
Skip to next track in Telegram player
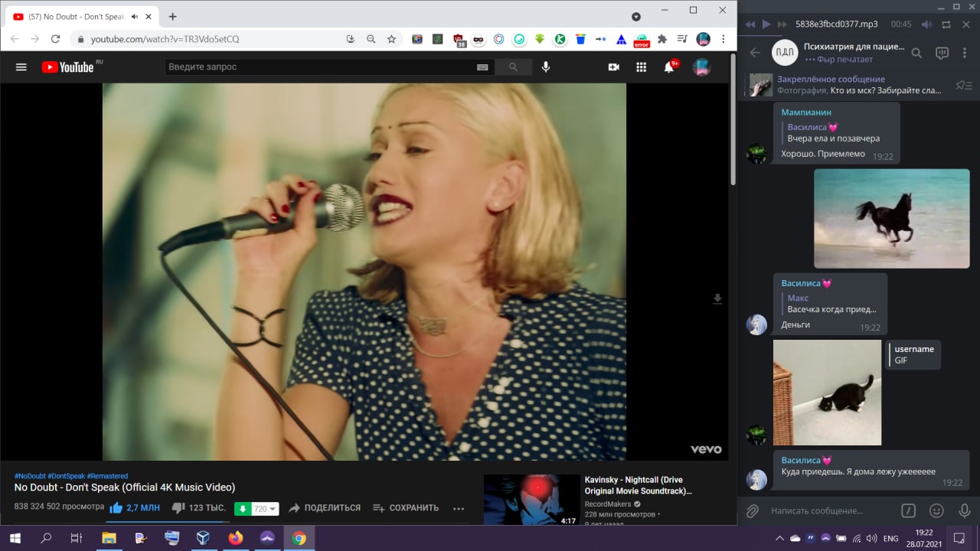click(783, 24)
